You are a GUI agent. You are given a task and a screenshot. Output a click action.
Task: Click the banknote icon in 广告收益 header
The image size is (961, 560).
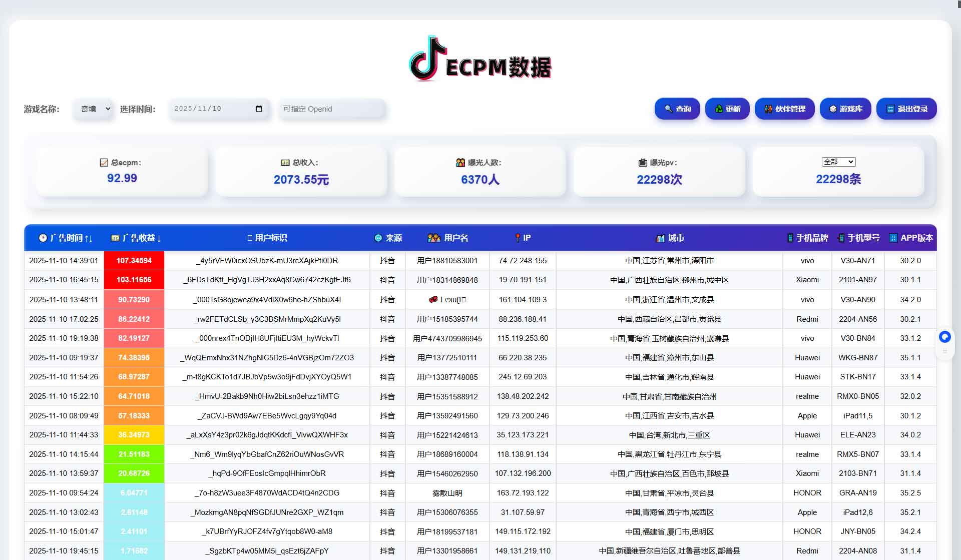(x=115, y=238)
